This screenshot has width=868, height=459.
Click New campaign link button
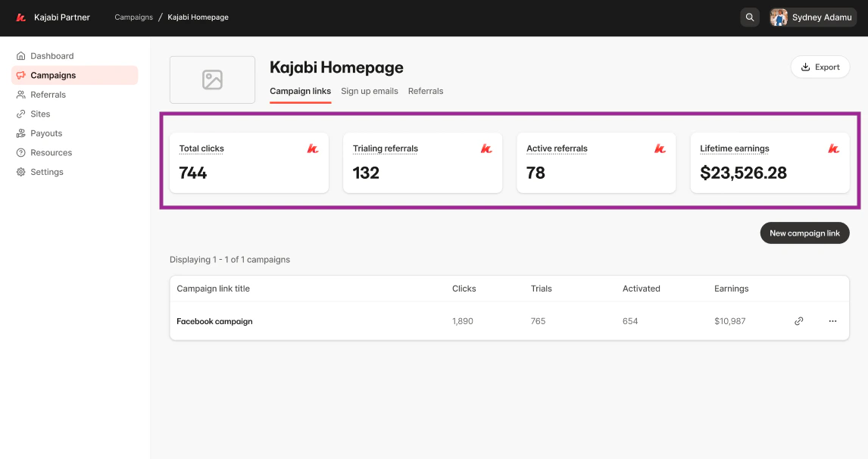click(804, 233)
